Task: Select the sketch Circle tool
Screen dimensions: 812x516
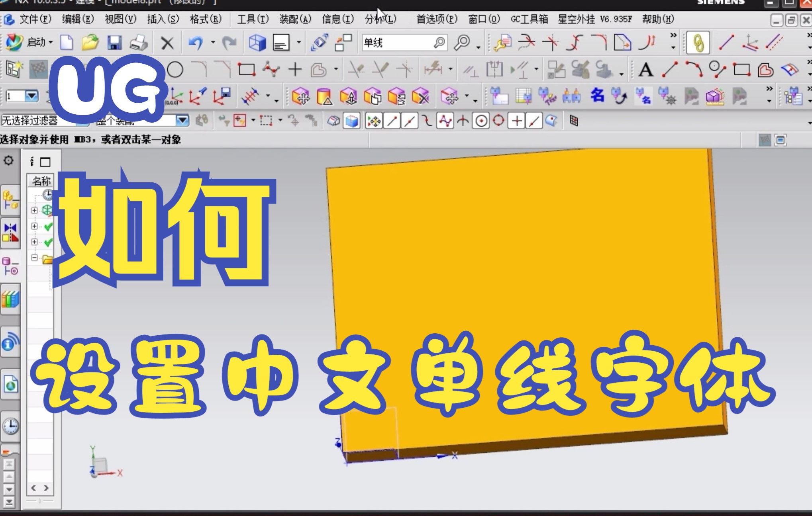Action: tap(175, 70)
